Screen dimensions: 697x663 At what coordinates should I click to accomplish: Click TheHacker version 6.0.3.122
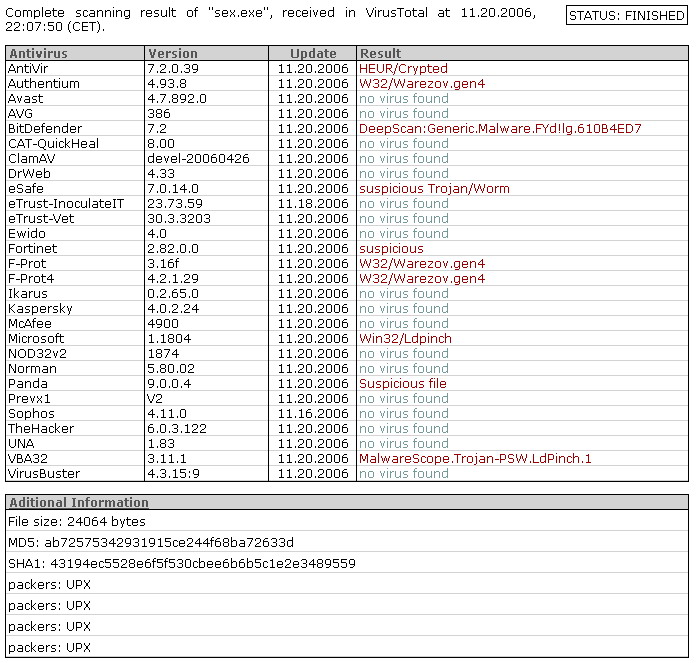point(177,429)
